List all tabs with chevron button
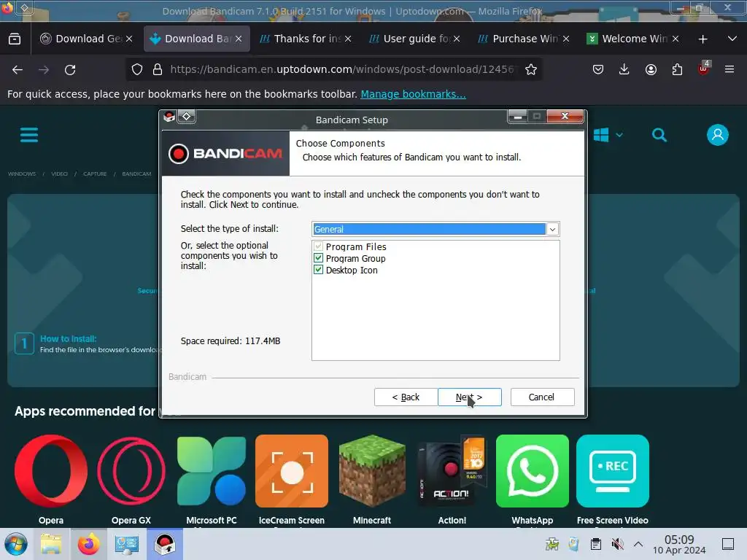The width and height of the screenshot is (747, 560). click(x=732, y=39)
